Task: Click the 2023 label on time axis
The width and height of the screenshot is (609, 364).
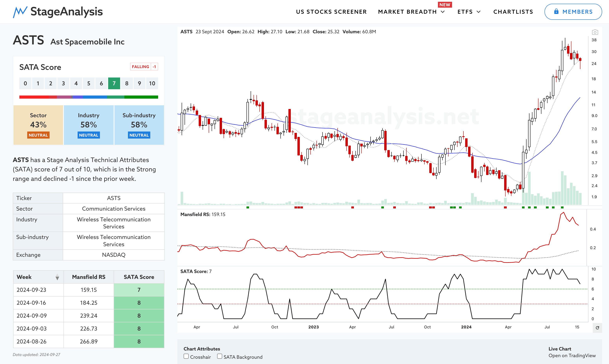Action: click(x=314, y=327)
